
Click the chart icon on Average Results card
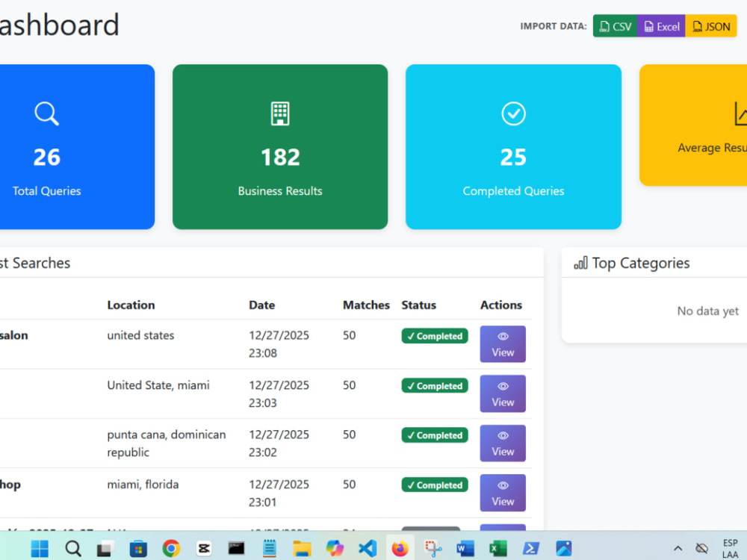741,113
